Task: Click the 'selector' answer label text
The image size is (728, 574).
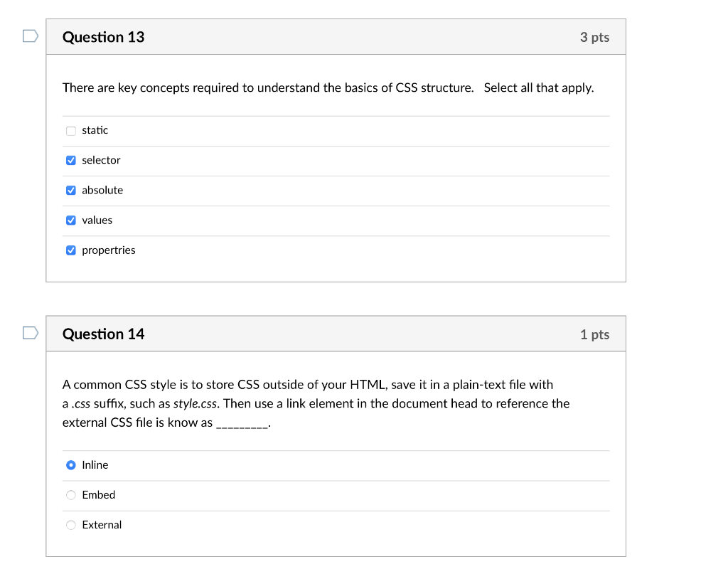Action: tap(101, 160)
